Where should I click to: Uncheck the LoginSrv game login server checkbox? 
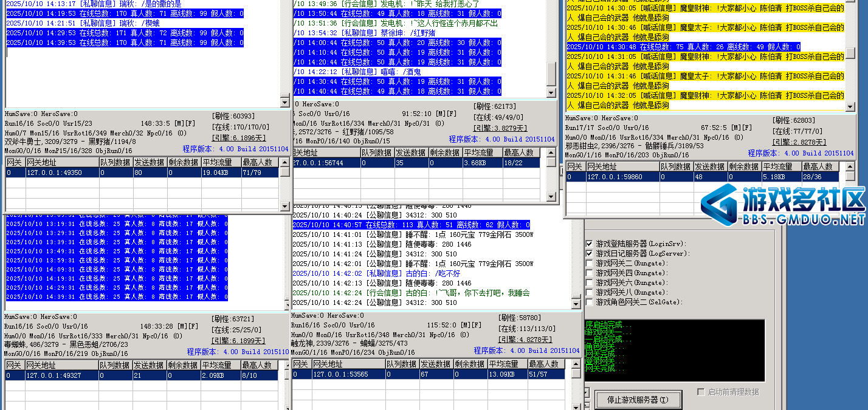click(x=589, y=244)
